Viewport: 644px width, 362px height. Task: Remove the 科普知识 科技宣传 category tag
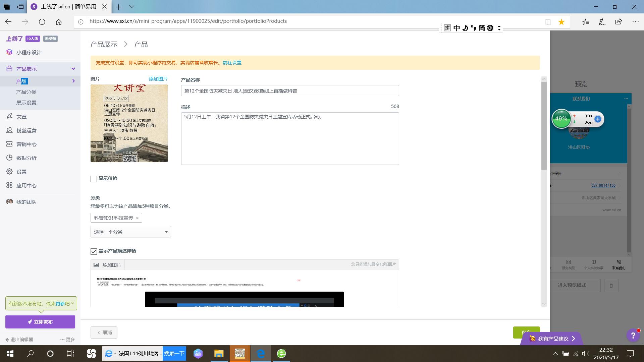click(x=137, y=218)
